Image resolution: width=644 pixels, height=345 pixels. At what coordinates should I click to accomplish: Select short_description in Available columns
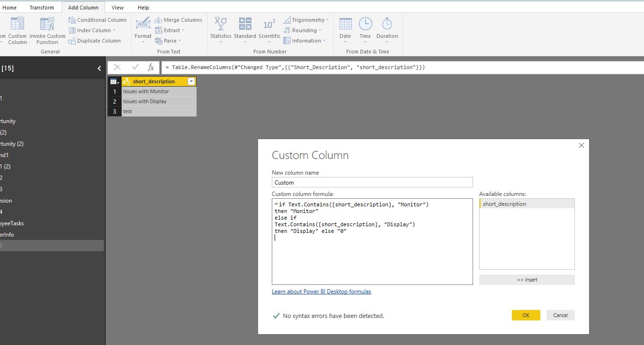(x=527, y=204)
